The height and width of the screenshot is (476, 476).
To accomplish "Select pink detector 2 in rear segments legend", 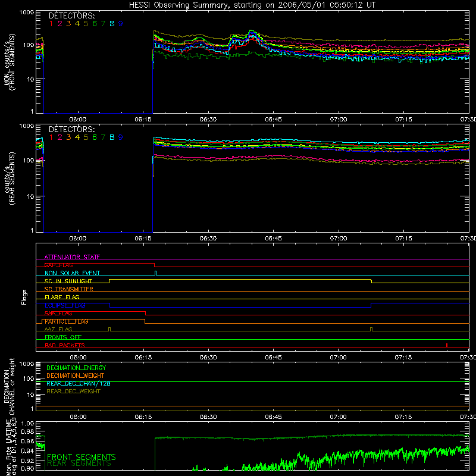I will [60, 137].
